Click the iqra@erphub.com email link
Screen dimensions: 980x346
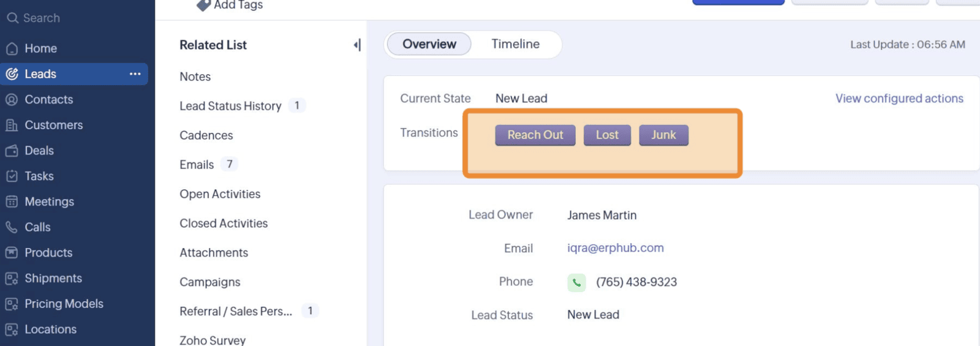(x=616, y=248)
